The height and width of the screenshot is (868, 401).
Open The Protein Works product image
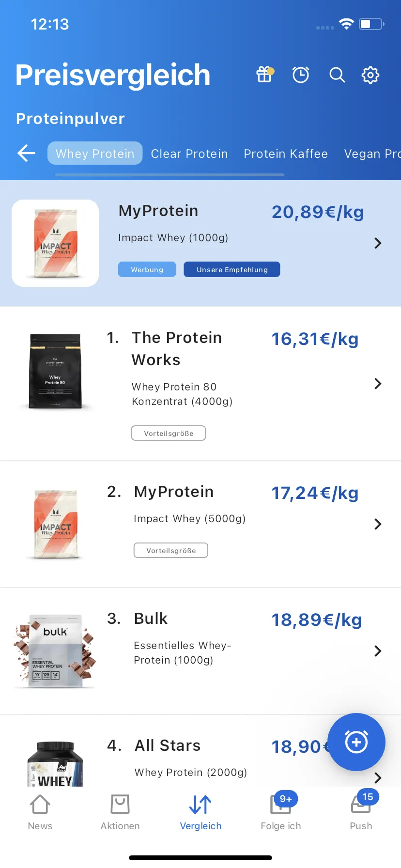click(x=55, y=372)
